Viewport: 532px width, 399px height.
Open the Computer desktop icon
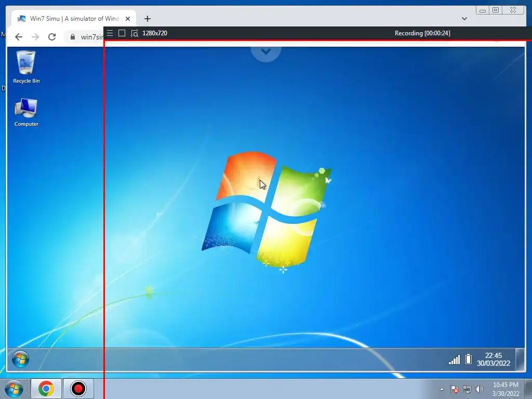[x=26, y=112]
